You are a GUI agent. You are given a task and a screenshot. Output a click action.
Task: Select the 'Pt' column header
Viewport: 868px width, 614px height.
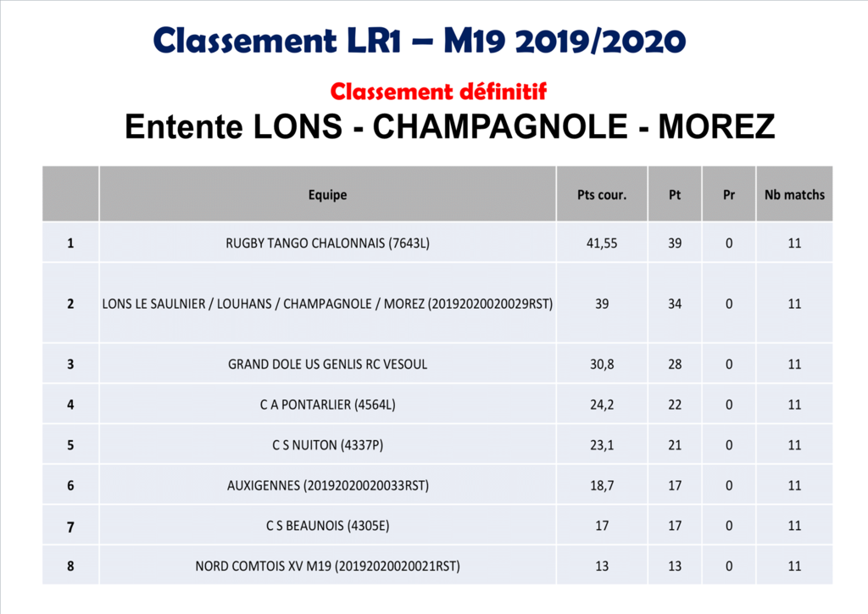(675, 195)
